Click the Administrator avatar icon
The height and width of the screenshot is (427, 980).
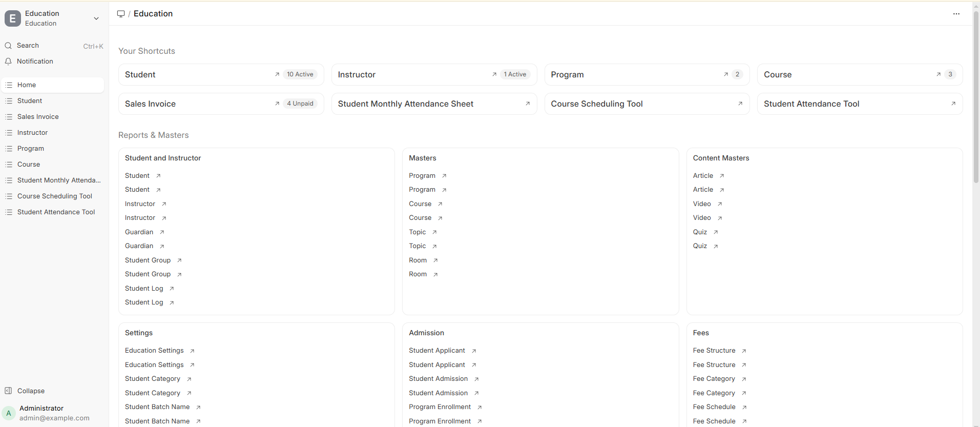pos(9,413)
